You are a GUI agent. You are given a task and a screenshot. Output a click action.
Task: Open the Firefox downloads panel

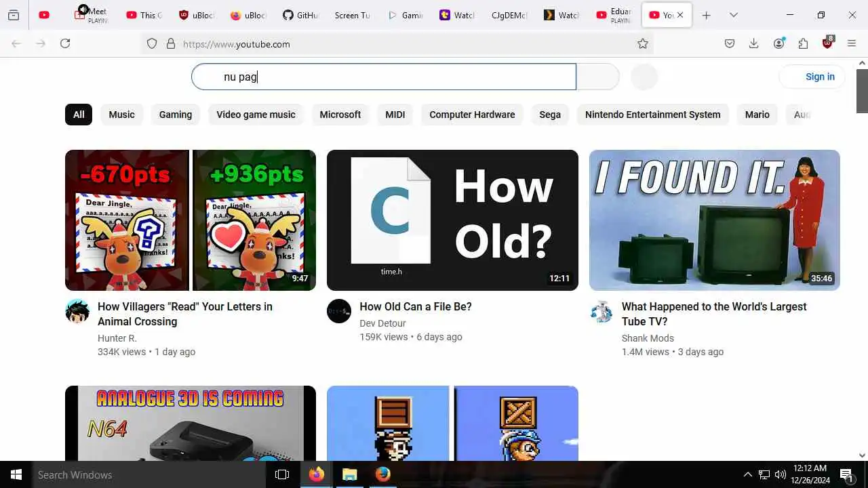click(753, 43)
